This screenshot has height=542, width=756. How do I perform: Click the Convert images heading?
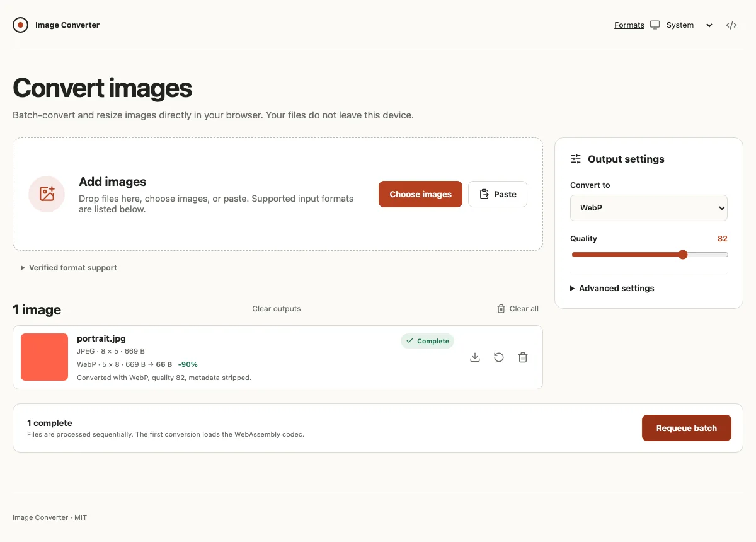102,88
